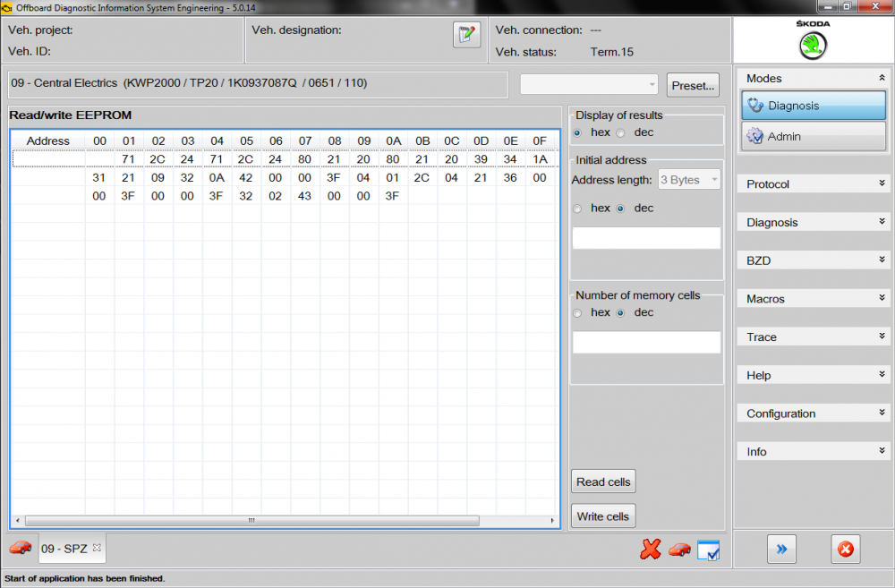Collapse the Modes panel
895x588 pixels.
[x=882, y=78]
